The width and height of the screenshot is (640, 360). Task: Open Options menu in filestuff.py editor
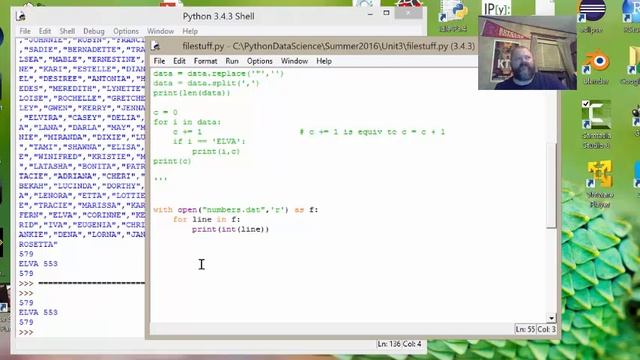pos(260,61)
